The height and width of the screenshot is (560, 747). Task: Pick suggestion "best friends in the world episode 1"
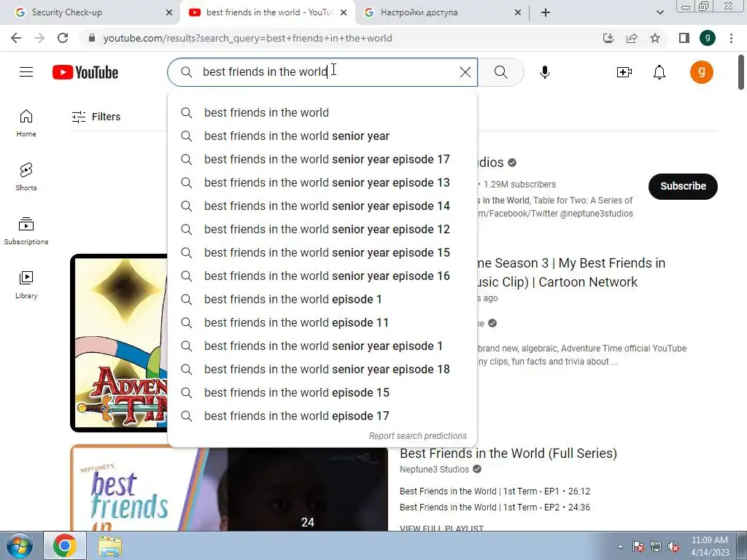click(322, 299)
